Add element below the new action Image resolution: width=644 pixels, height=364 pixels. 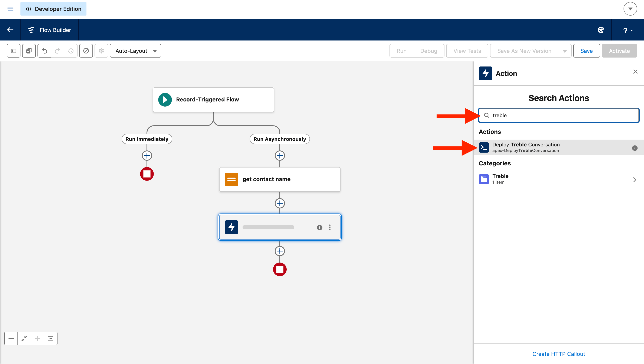click(x=279, y=251)
